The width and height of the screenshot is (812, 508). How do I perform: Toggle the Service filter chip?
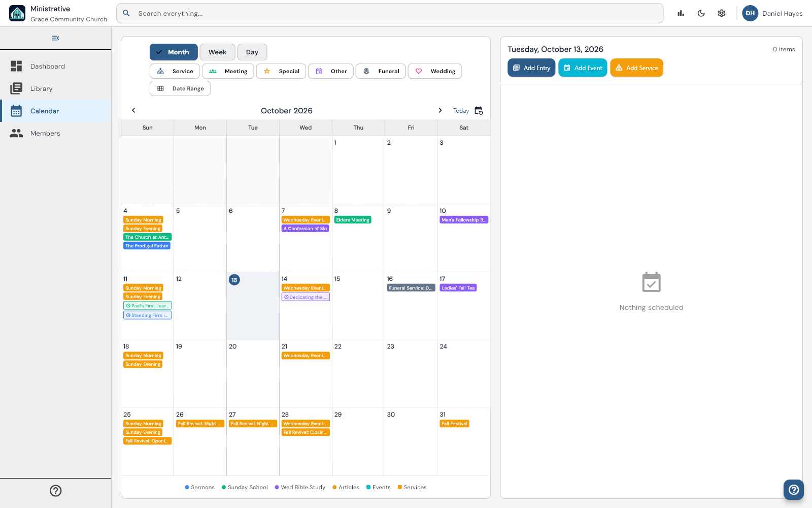click(x=175, y=71)
